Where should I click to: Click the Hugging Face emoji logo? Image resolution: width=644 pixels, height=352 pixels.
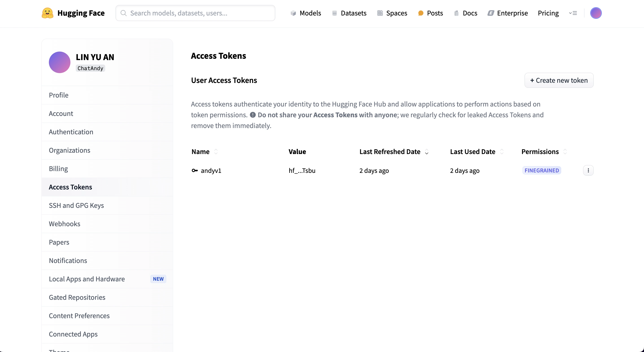pyautogui.click(x=48, y=13)
